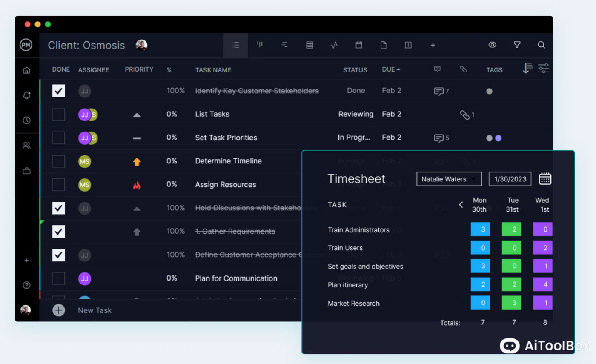The height and width of the screenshot is (364, 596).
Task: Uncheck Identify Key Customer Stakeholders checkbox
Action: tap(59, 91)
